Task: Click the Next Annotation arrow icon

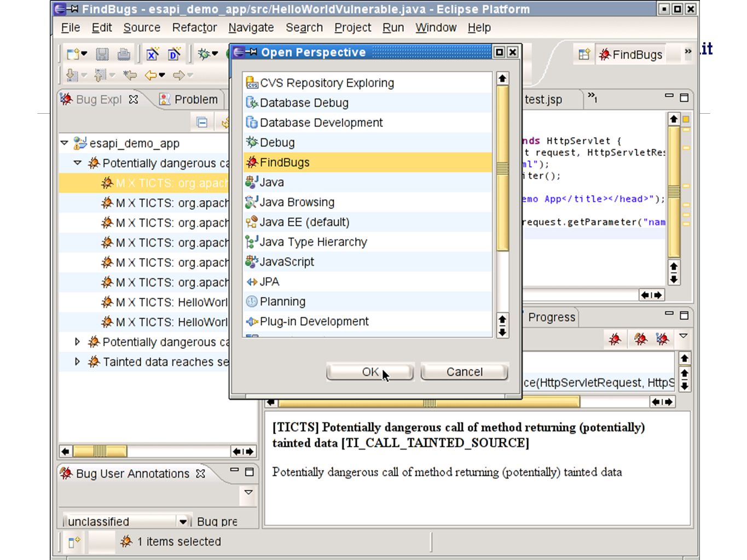Action: pyautogui.click(x=72, y=75)
